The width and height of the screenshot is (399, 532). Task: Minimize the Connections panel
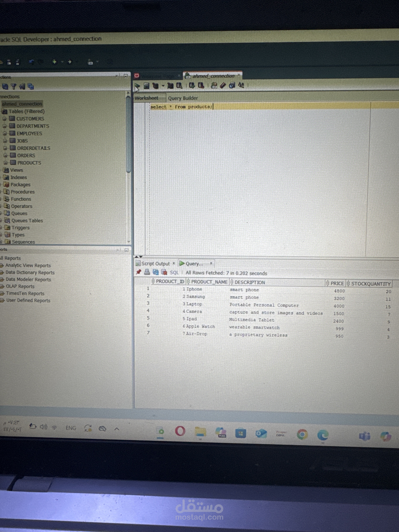tap(125, 76)
